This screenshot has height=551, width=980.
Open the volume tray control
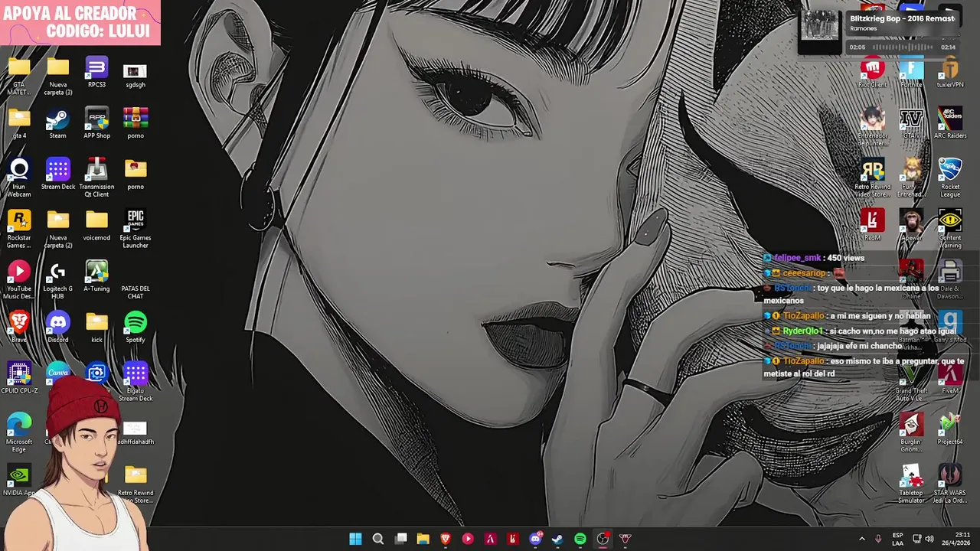[x=929, y=539]
